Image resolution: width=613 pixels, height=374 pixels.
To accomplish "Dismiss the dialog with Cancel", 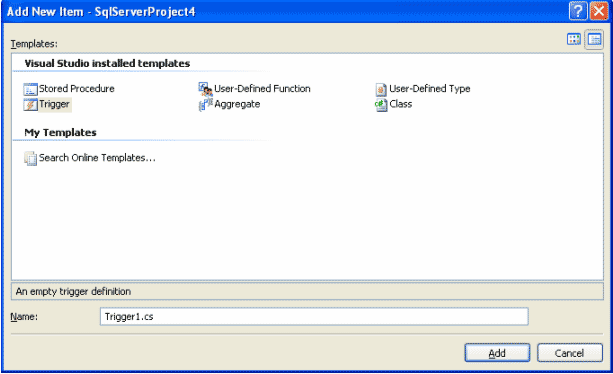I will tap(570, 353).
